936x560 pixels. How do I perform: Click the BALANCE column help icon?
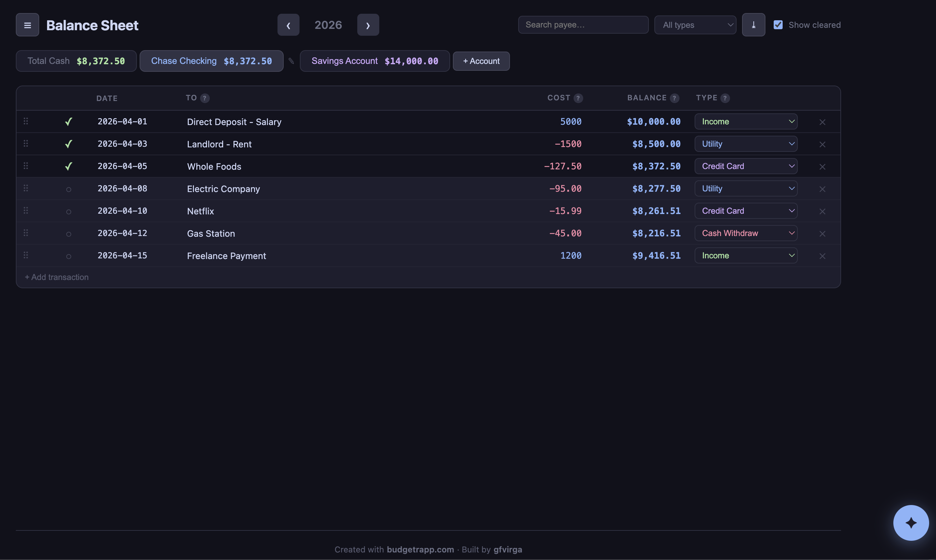coord(675,98)
